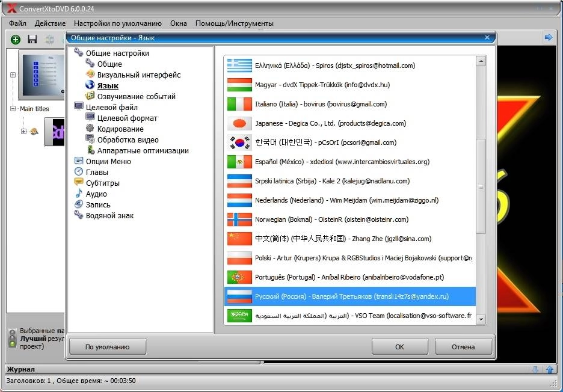Open Аппаратные оптимизации settings
Image resolution: width=563 pixels, height=392 pixels.
(143, 151)
